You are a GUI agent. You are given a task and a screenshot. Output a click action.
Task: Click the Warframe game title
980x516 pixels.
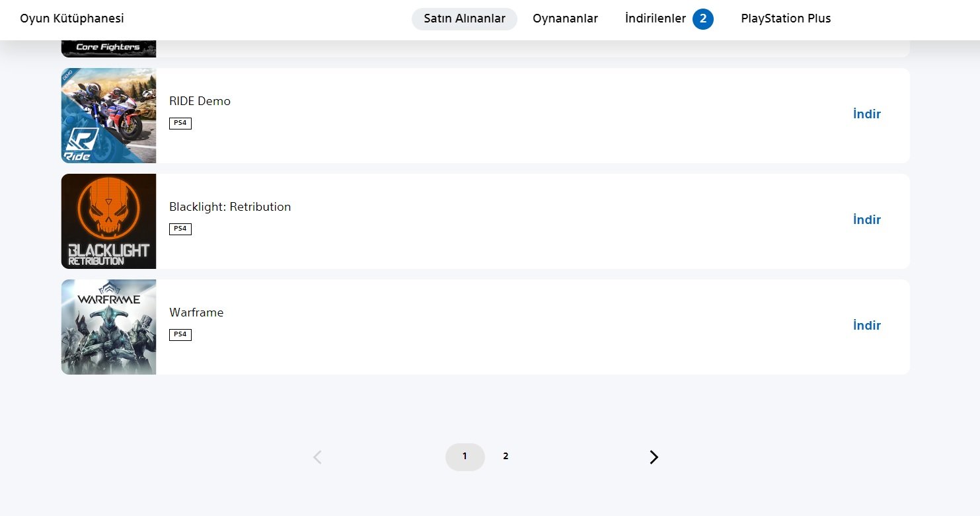click(x=196, y=313)
